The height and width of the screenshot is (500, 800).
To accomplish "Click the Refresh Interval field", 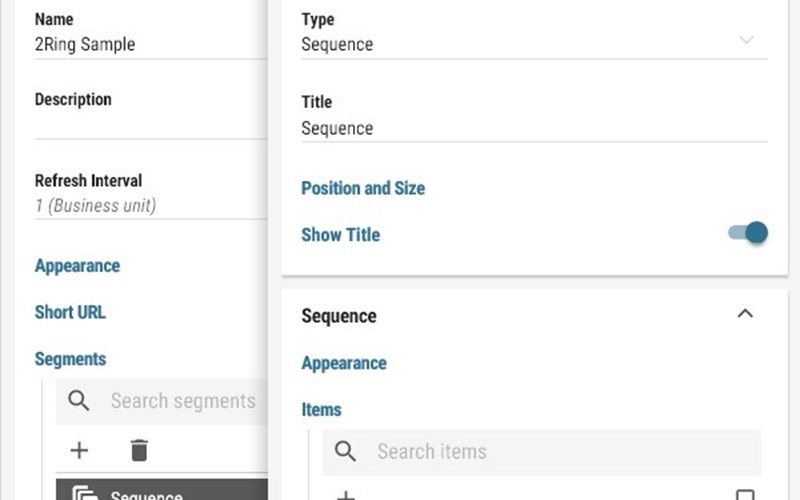I will pyautogui.click(x=150, y=206).
